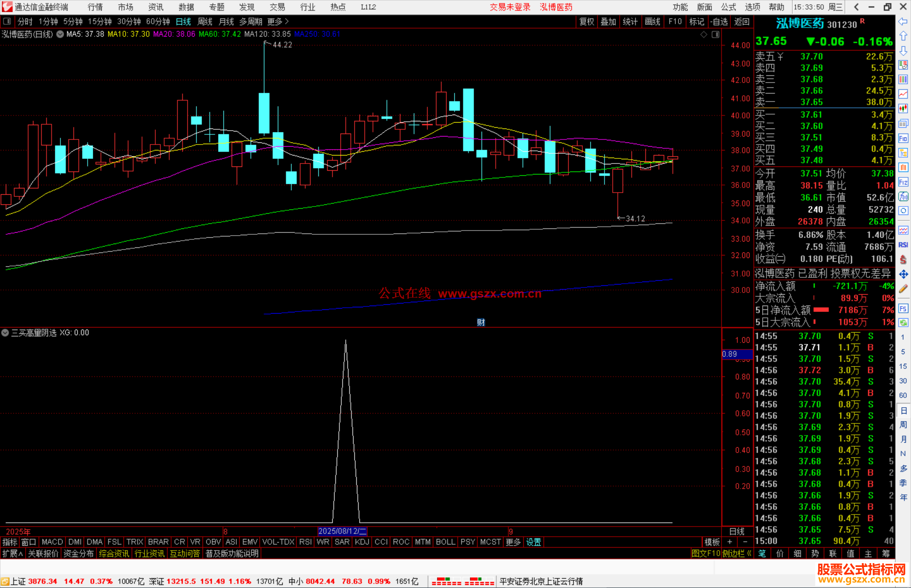The height and width of the screenshot is (588, 911).
Task: Click the F10 company info sidebar icon
Action: 903,138
